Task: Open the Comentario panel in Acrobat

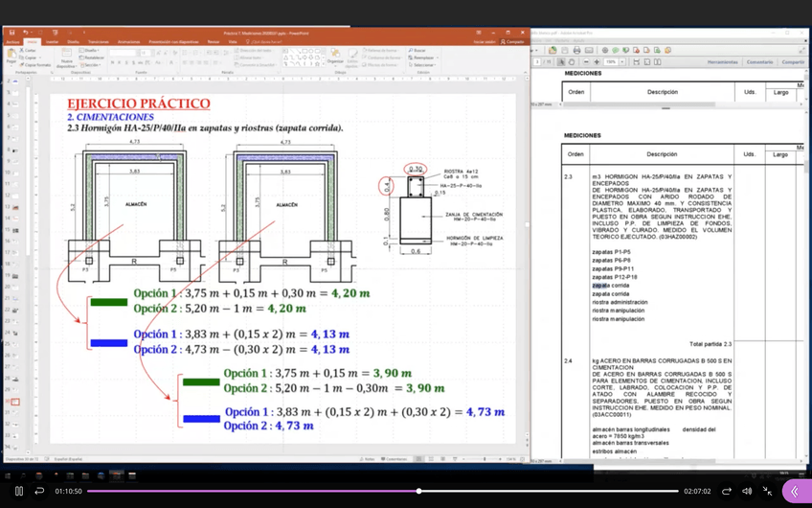Action: pos(759,62)
